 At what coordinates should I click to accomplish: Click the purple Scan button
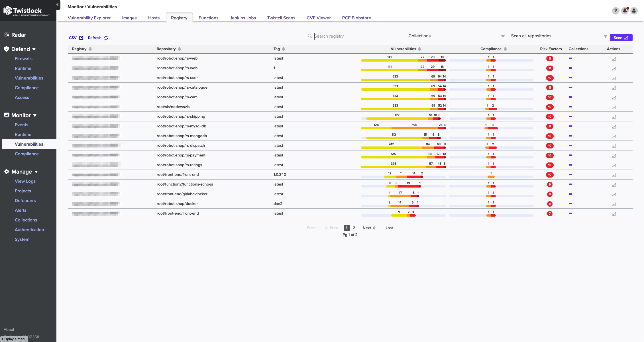(621, 38)
